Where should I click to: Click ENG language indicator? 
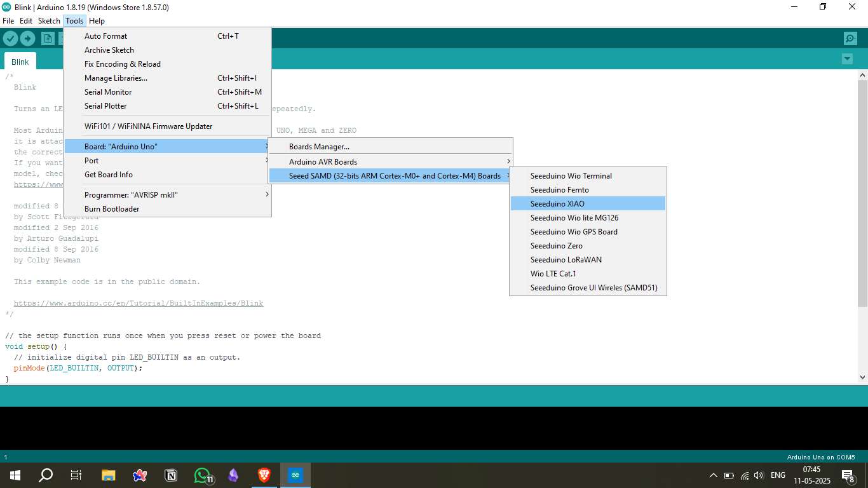click(778, 475)
